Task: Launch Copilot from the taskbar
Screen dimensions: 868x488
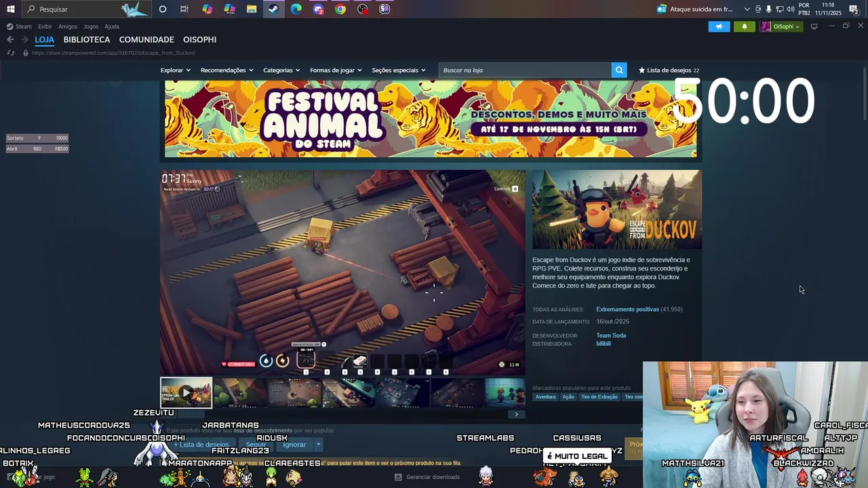Action: [x=208, y=9]
